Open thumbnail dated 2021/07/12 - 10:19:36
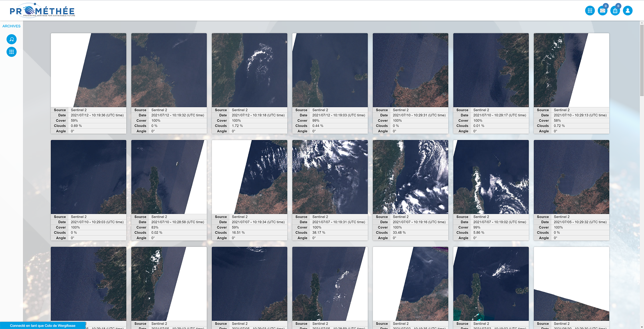Screen dimensions: 644x329 coord(89,70)
